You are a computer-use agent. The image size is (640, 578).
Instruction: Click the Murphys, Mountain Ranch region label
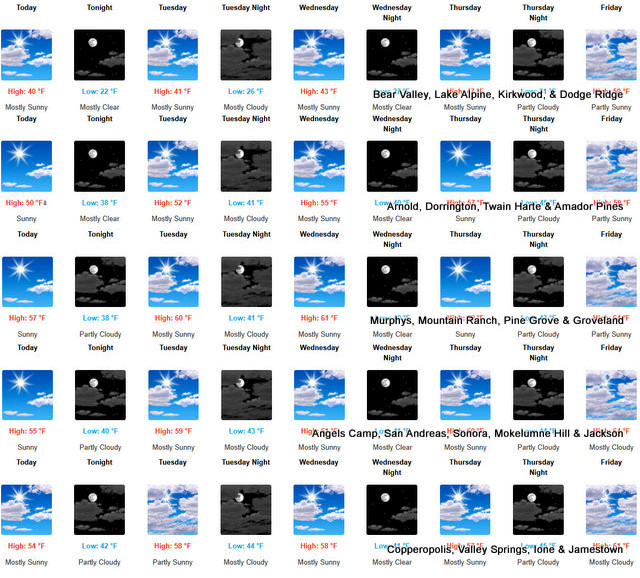[497, 320]
